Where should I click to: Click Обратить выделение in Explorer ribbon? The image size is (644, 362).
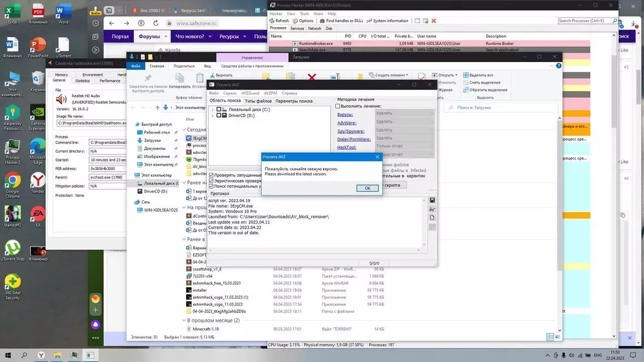pyautogui.click(x=485, y=90)
